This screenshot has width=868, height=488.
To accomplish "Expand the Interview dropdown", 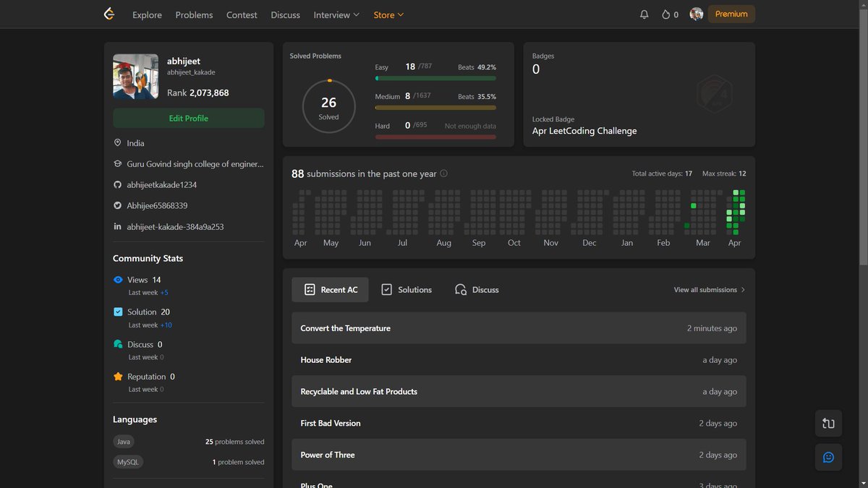I will (x=336, y=14).
